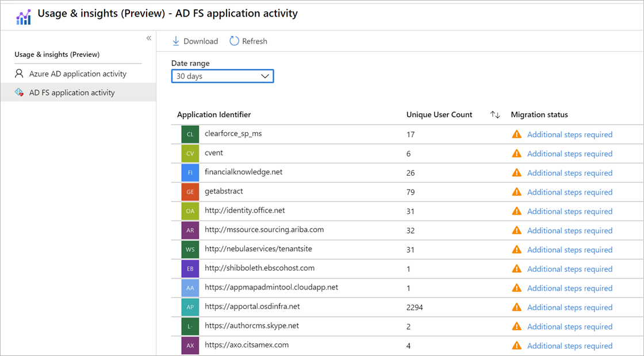Click the L- icon for authorcms.skype.net
Viewport: 644px width, 356px height.
pos(190,327)
